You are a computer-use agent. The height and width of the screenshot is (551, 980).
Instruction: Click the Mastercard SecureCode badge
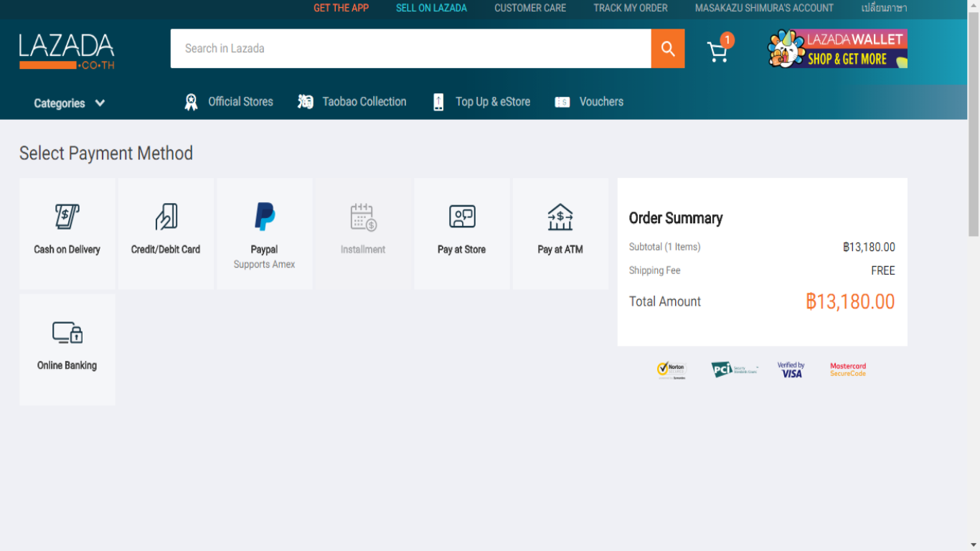pos(848,369)
